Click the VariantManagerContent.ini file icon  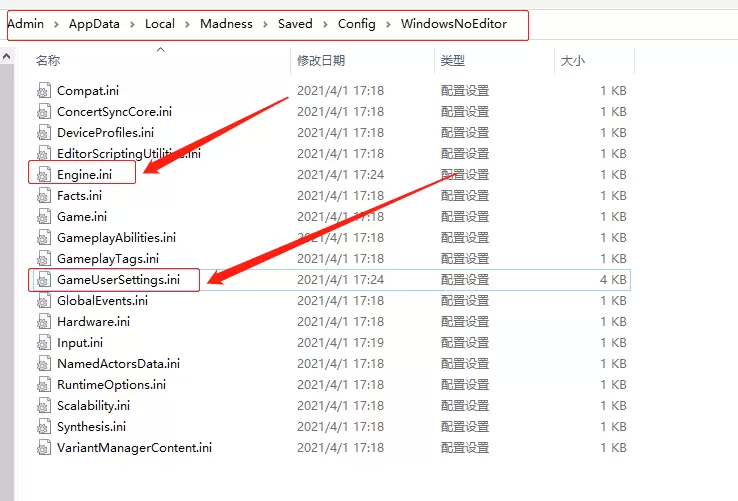click(x=43, y=447)
